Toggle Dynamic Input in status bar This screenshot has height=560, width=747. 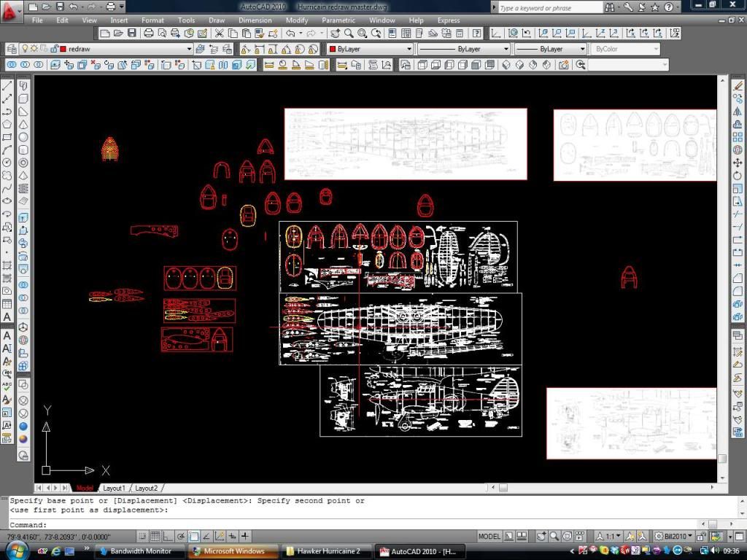click(x=232, y=537)
